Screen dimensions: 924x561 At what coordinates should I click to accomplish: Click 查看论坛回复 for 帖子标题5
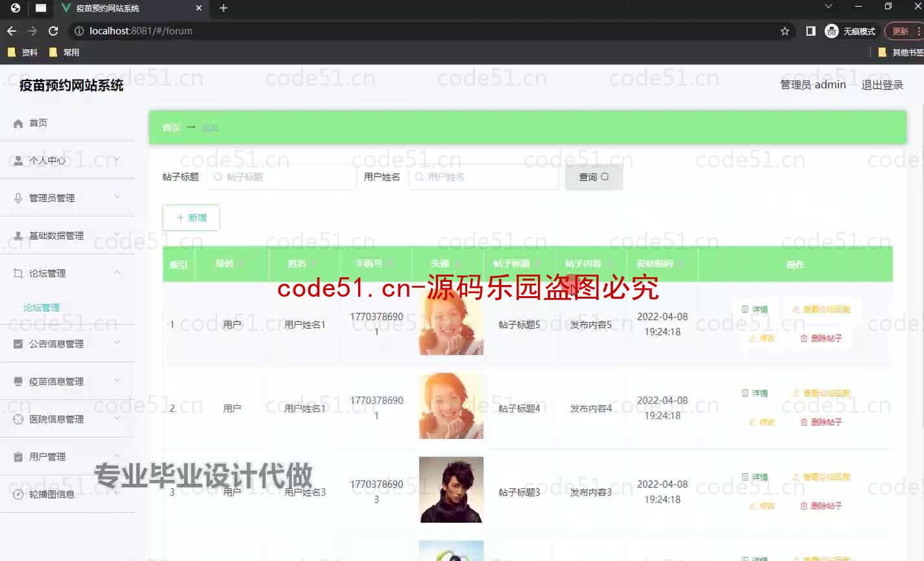[x=821, y=309]
